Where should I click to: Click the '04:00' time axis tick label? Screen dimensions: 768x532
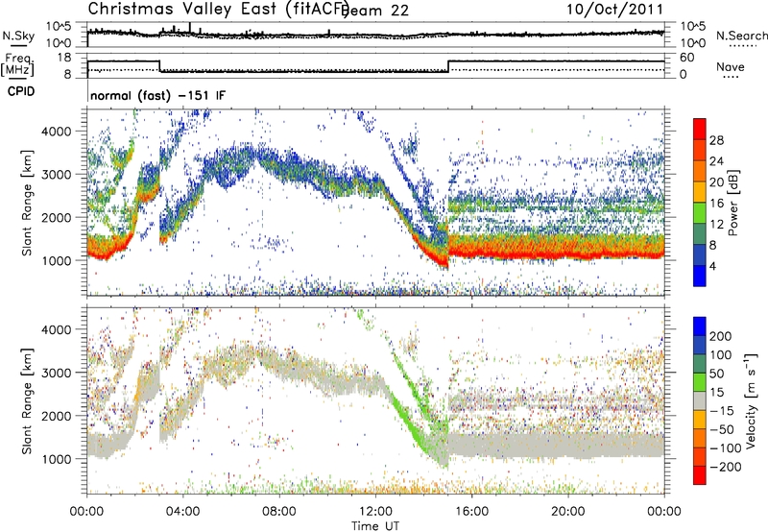pyautogui.click(x=182, y=511)
